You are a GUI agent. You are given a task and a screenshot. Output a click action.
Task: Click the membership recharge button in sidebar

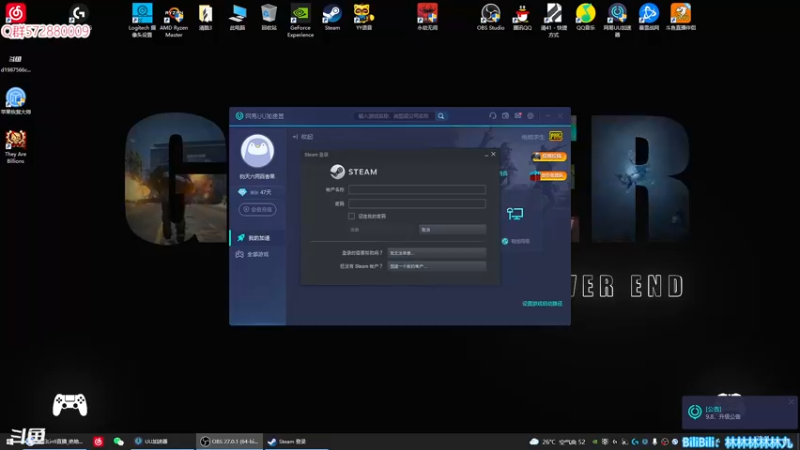click(258, 210)
